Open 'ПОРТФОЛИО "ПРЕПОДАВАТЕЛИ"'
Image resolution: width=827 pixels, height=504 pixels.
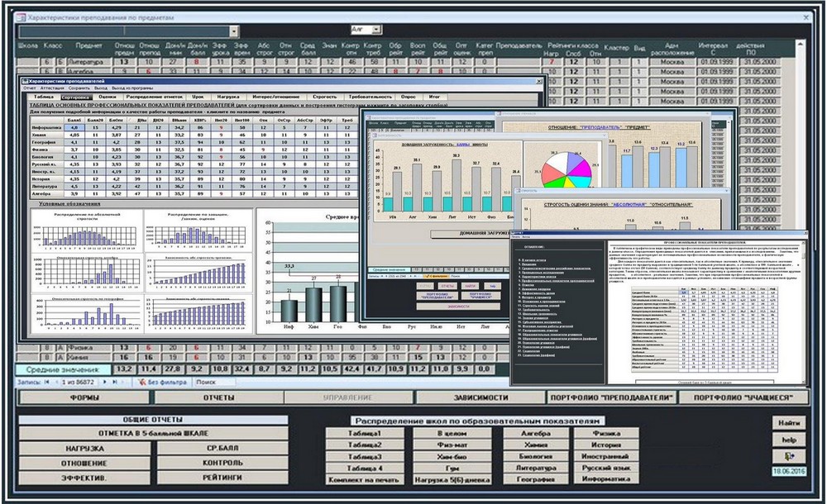tap(609, 397)
